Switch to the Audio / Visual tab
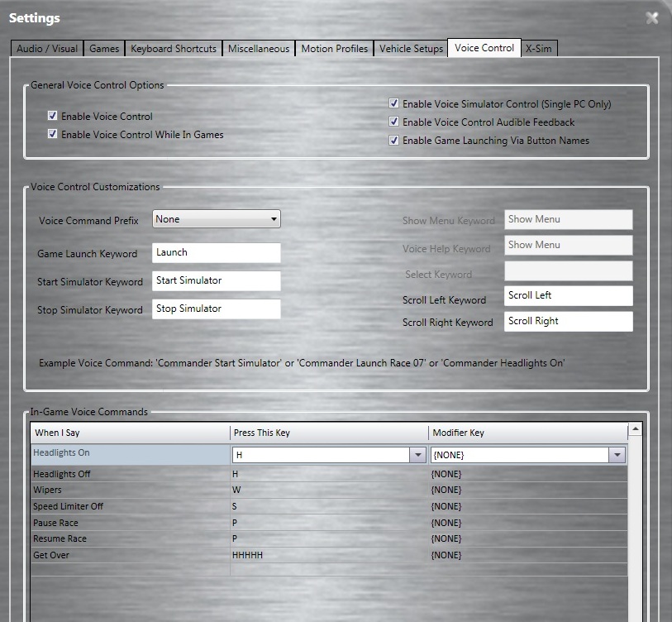Viewport: 672px width, 622px height. coord(46,48)
